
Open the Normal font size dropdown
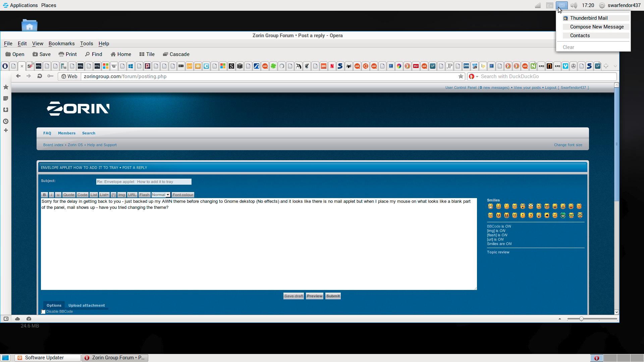pos(161,195)
